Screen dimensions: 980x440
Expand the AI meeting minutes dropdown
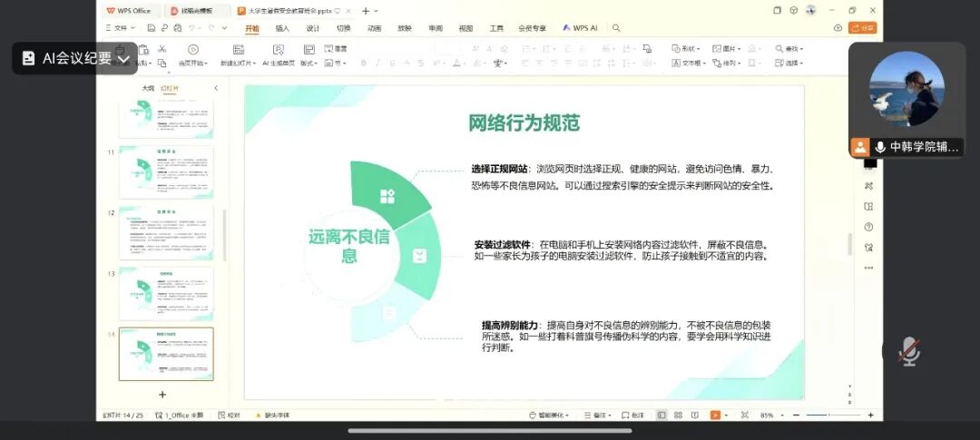pyautogui.click(x=124, y=58)
